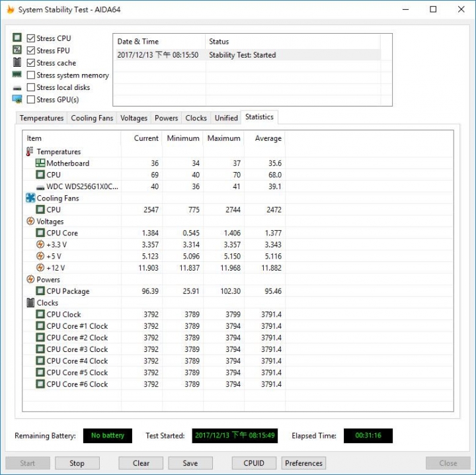Enable the Stress system memory checkbox
The height and width of the screenshot is (475, 476).
(x=30, y=75)
